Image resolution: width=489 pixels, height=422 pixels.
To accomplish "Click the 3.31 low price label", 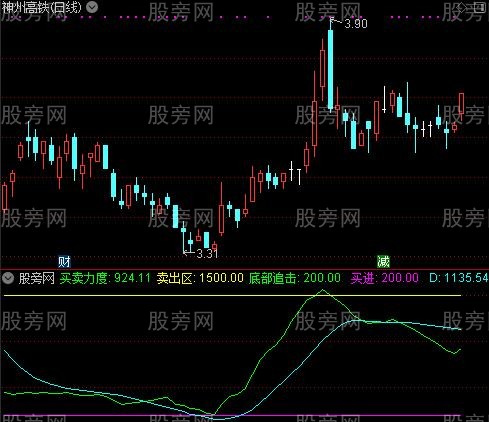I will (x=207, y=254).
